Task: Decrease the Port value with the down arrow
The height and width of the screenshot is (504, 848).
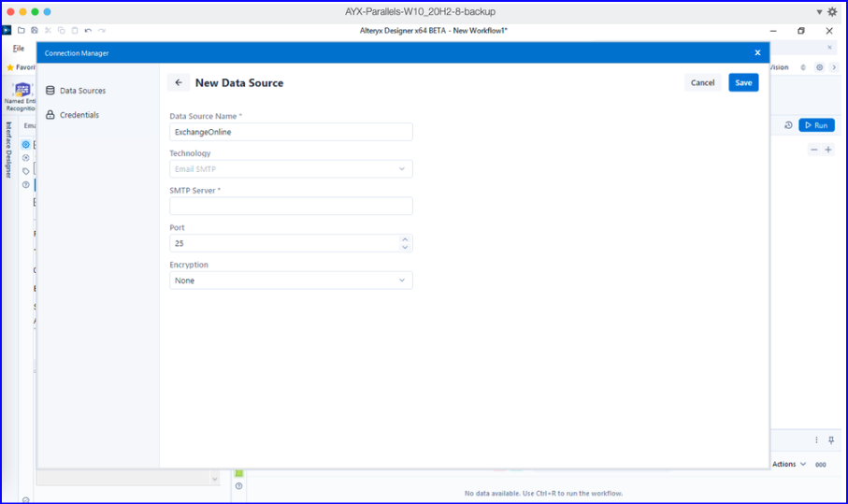Action: (x=405, y=247)
